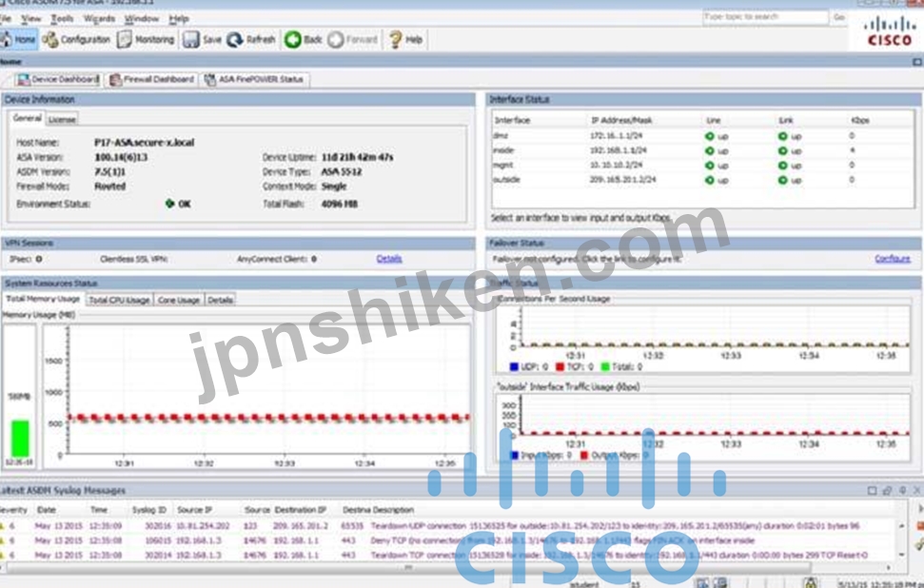Click the Source IP column header

(x=194, y=510)
